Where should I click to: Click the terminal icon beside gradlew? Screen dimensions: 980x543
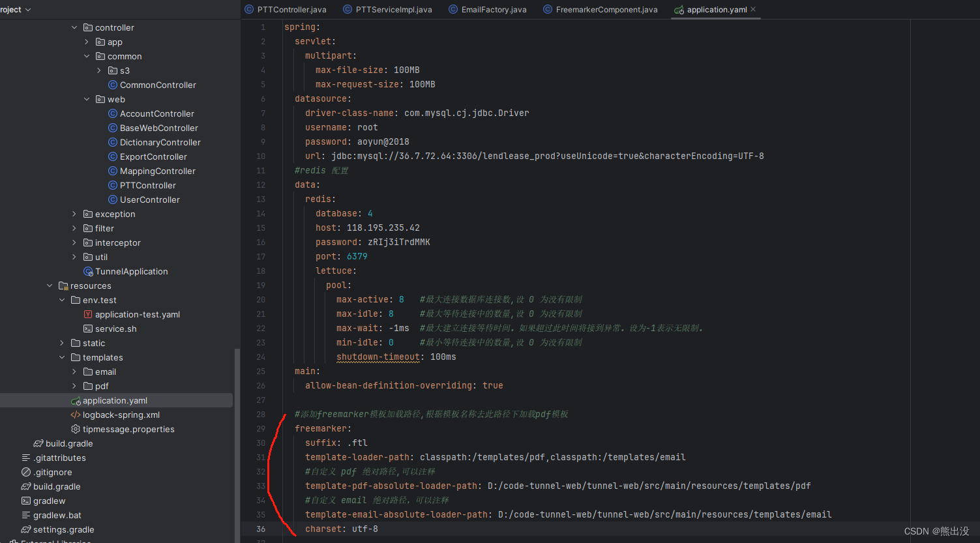pyautogui.click(x=26, y=501)
